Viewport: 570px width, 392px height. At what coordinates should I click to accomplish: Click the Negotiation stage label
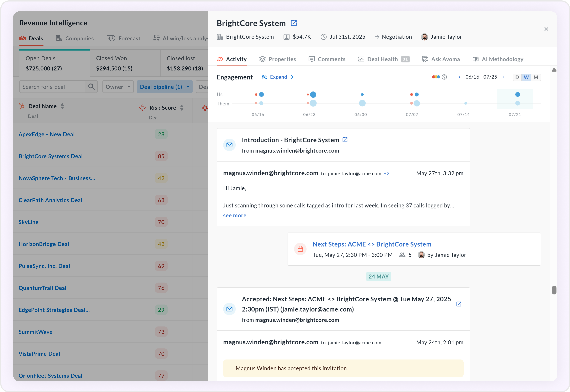point(397,37)
